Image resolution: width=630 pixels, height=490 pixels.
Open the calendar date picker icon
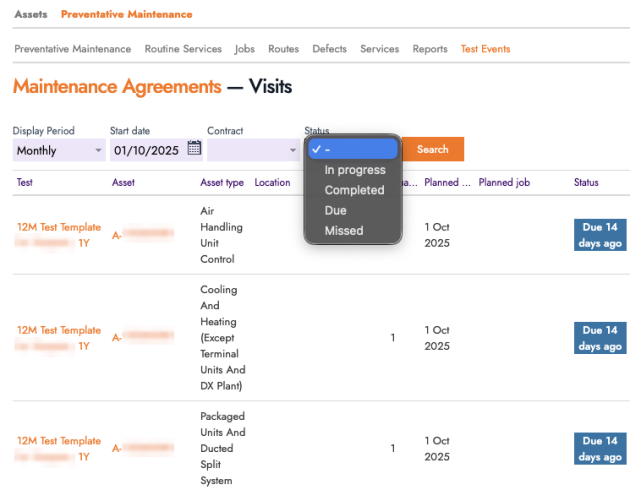[194, 149]
